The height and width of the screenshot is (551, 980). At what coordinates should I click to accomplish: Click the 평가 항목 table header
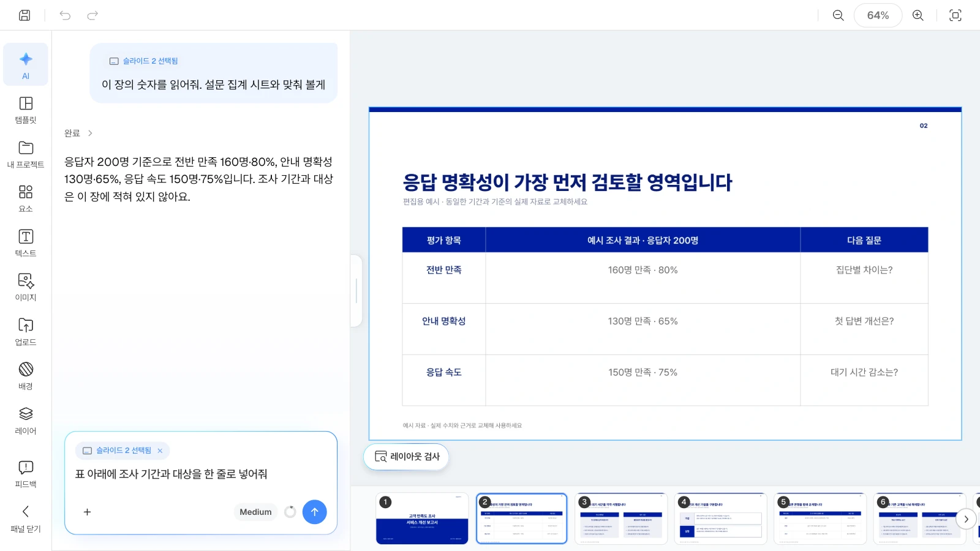[x=444, y=240]
